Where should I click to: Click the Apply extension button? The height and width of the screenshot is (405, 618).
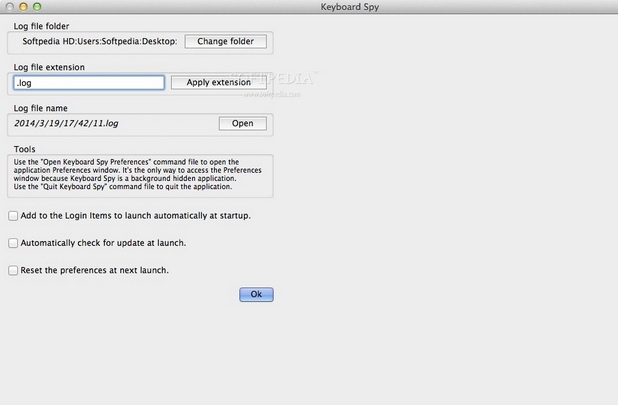[219, 82]
